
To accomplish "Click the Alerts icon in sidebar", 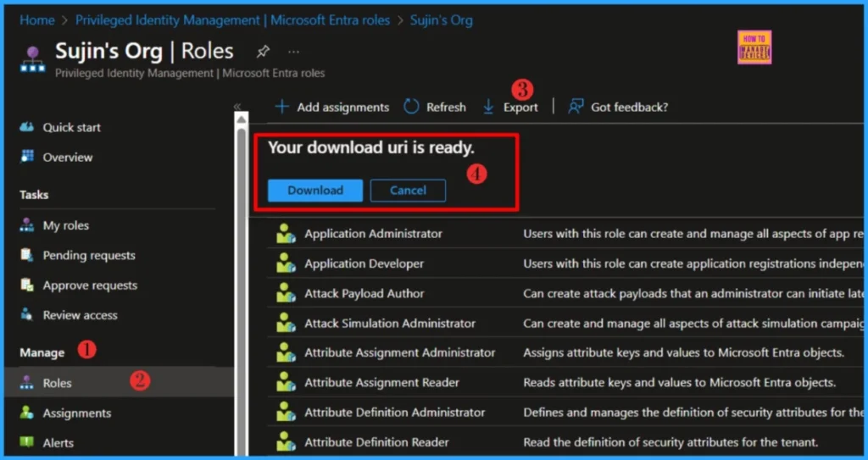I will pyautogui.click(x=26, y=442).
